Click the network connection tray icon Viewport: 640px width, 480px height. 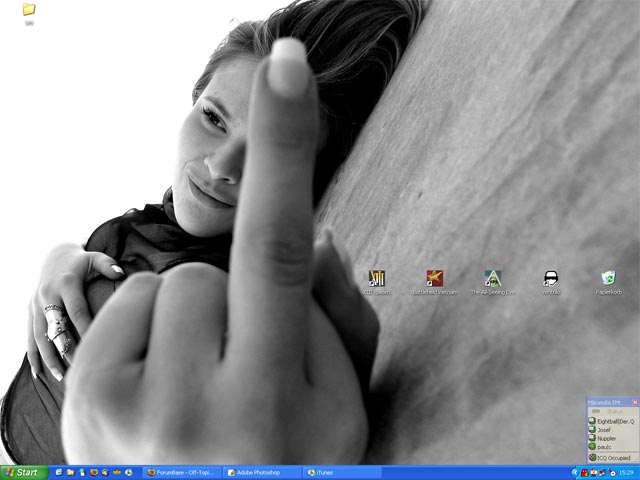pos(603,473)
